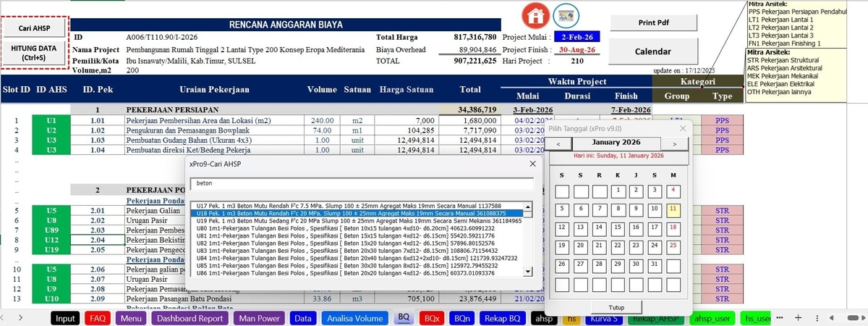Image resolution: width=868 pixels, height=326 pixels.
Task: Open the Calendar button
Action: [x=653, y=52]
